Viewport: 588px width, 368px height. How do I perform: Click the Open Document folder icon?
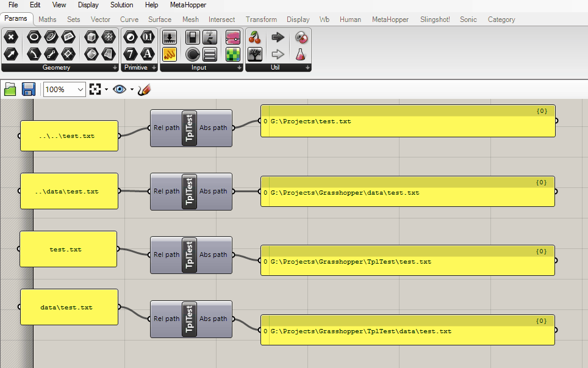[10, 89]
